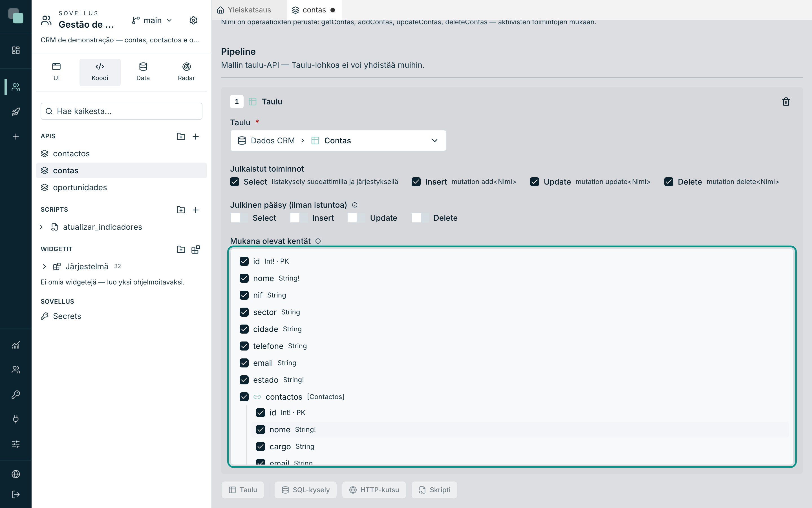Toggle public access for Delete
Viewport: 812px width, 508px height.
tap(420, 218)
